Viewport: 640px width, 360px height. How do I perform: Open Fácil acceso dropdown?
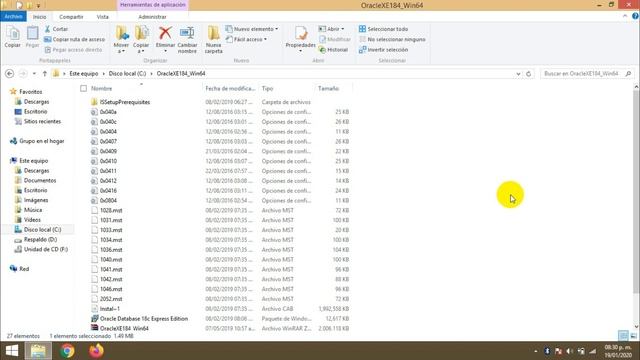247,40
